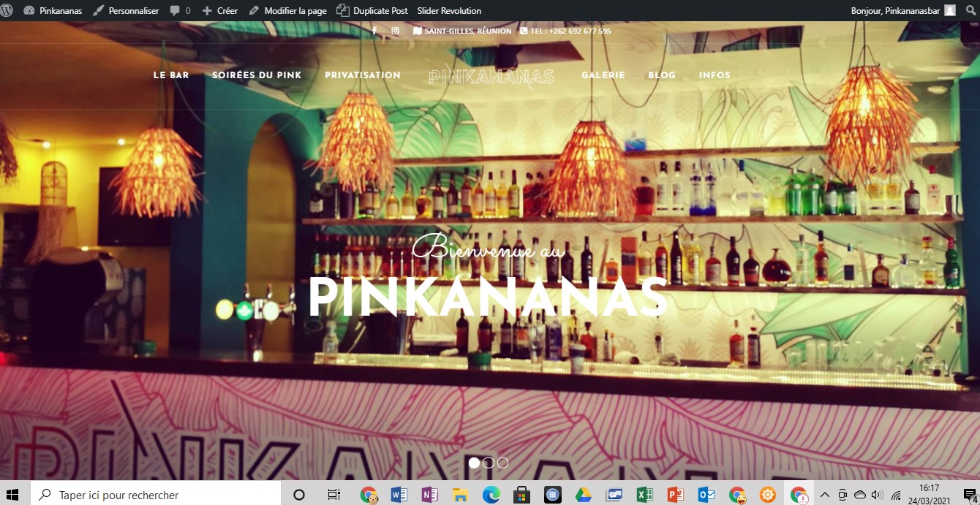Image resolution: width=980 pixels, height=505 pixels.
Task: Open PRIVATISATION navigation item
Action: (x=363, y=75)
